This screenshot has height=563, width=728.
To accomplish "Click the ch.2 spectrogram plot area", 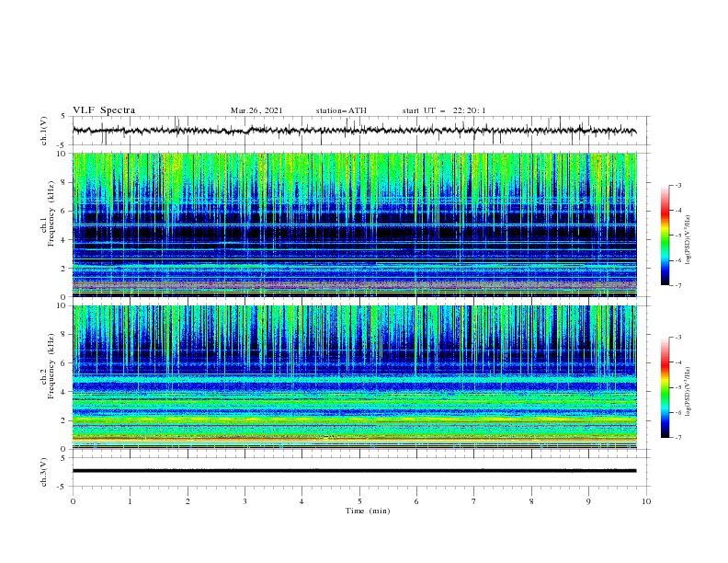I will coord(355,377).
